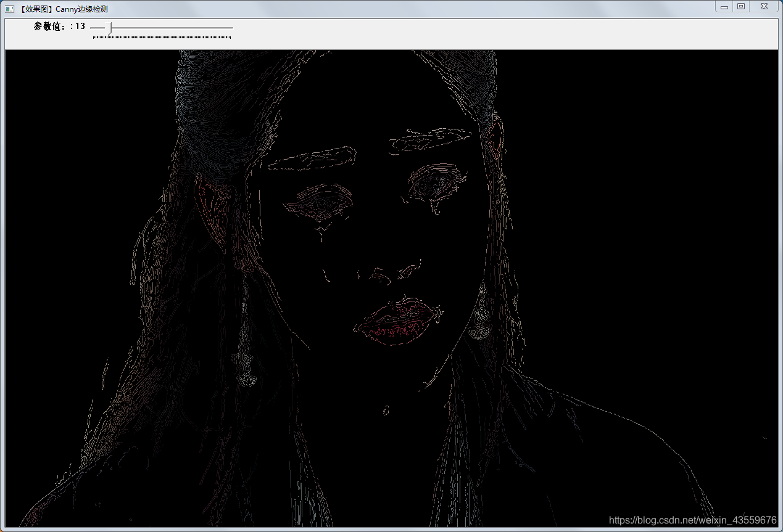Click the window icon in title bar
This screenshot has width=783, height=532.
point(9,9)
